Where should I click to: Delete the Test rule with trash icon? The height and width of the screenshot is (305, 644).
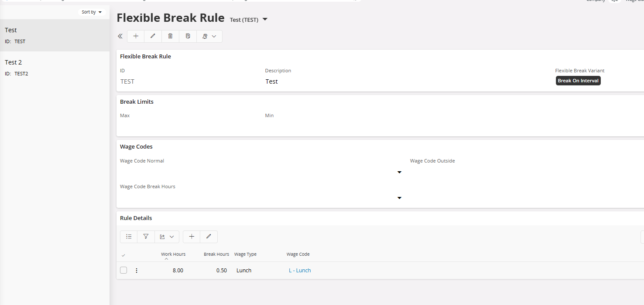170,36
